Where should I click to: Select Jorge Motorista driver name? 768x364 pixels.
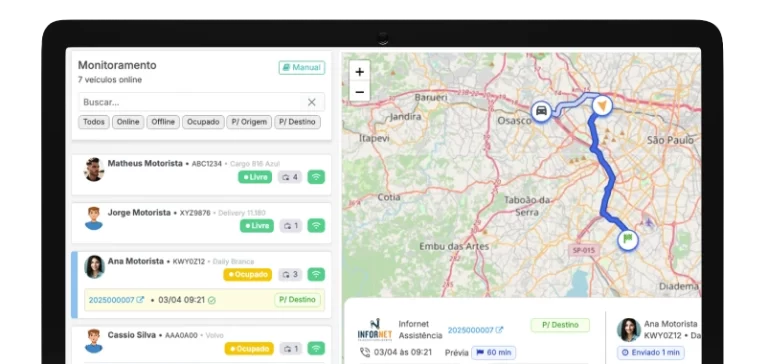[x=139, y=213]
